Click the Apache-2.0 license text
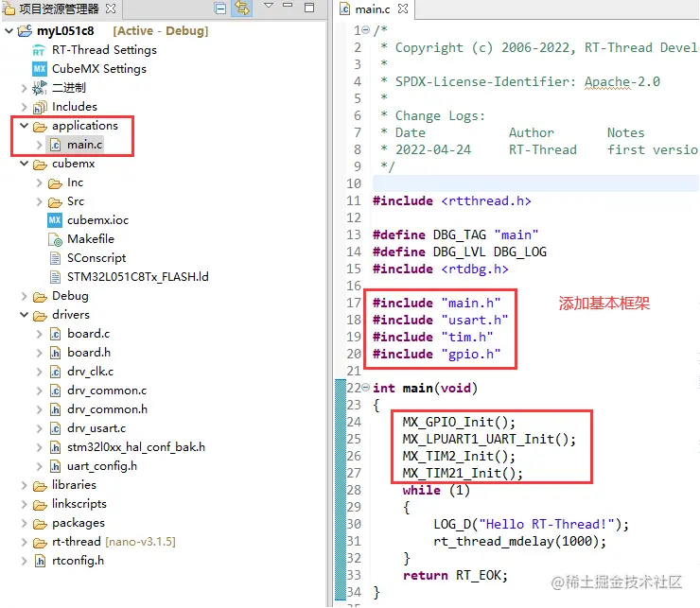The width and height of the screenshot is (700, 608). (x=621, y=81)
